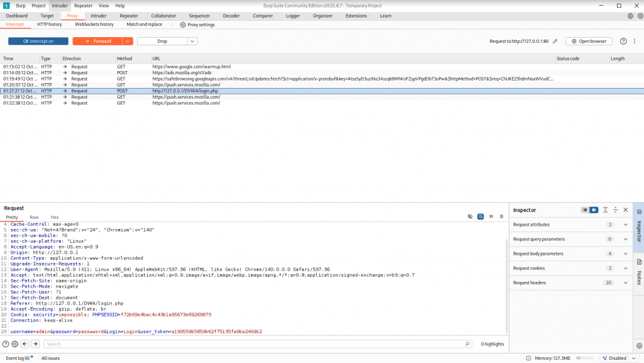This screenshot has height=363, width=644.
Task: Expand all Inspector sections icon
Action: (x=606, y=210)
